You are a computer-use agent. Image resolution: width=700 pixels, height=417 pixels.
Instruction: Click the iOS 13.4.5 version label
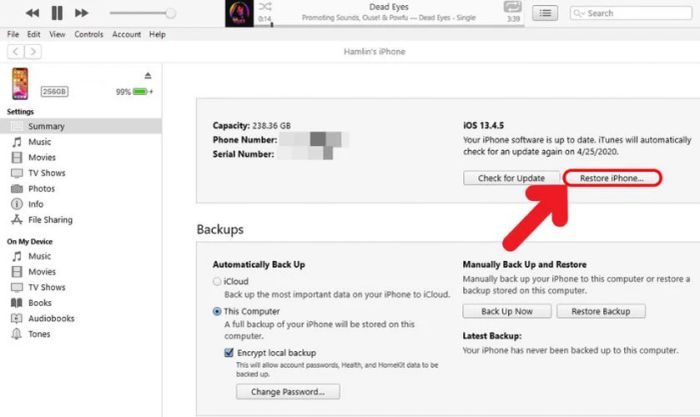click(x=483, y=125)
